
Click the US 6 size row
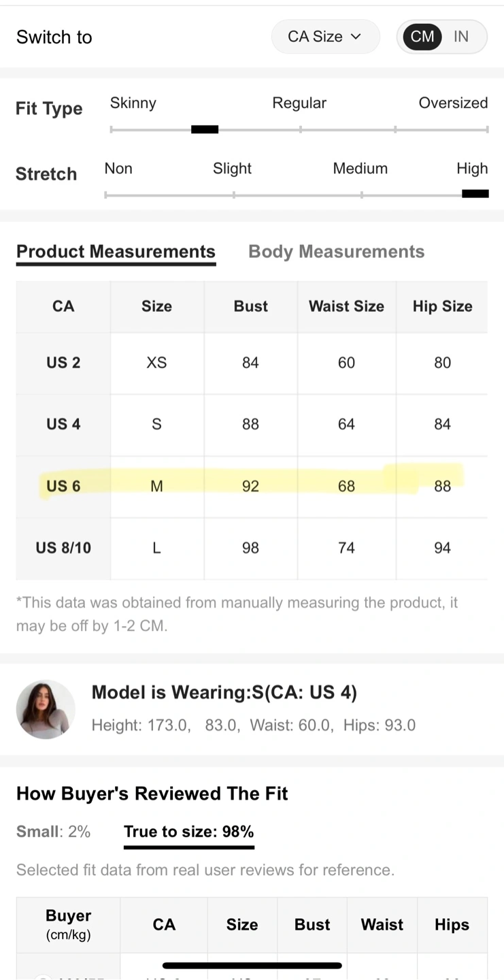click(252, 486)
